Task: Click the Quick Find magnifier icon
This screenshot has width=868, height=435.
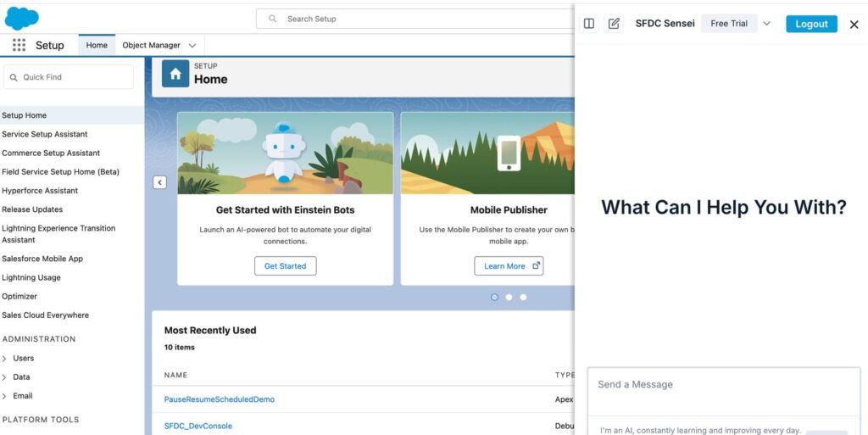Action: pos(14,77)
